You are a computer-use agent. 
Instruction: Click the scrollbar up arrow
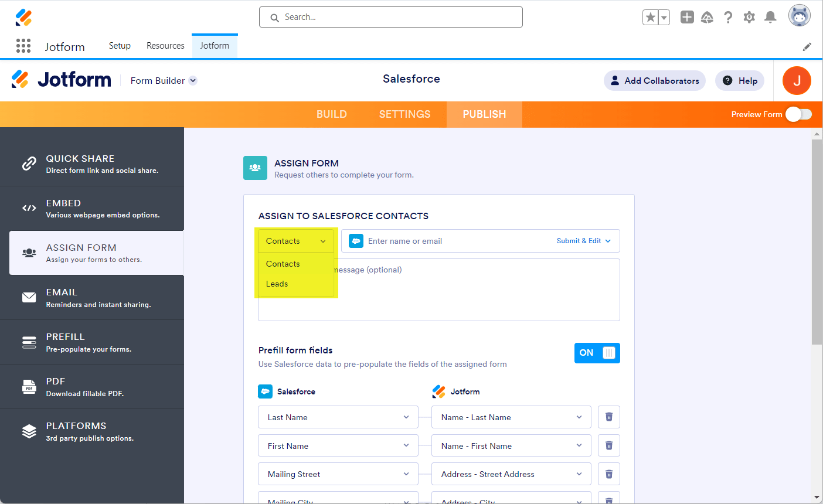pyautogui.click(x=817, y=134)
